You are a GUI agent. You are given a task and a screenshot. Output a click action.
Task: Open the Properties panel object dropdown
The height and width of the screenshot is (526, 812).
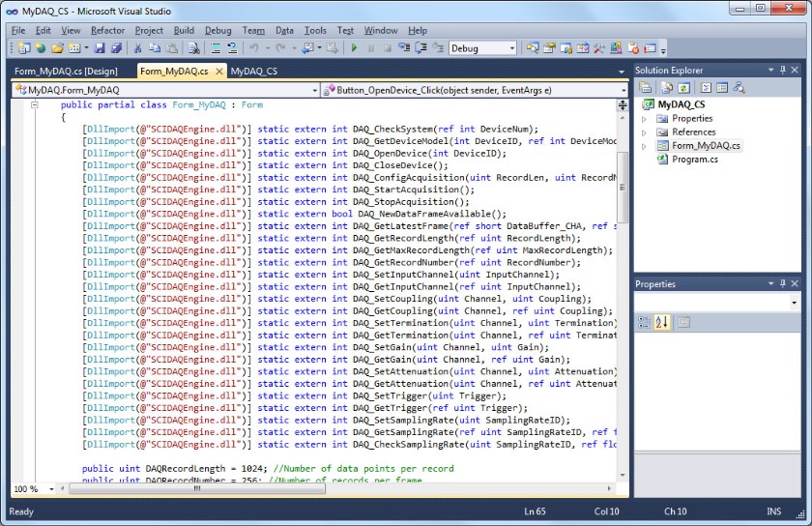click(x=794, y=302)
